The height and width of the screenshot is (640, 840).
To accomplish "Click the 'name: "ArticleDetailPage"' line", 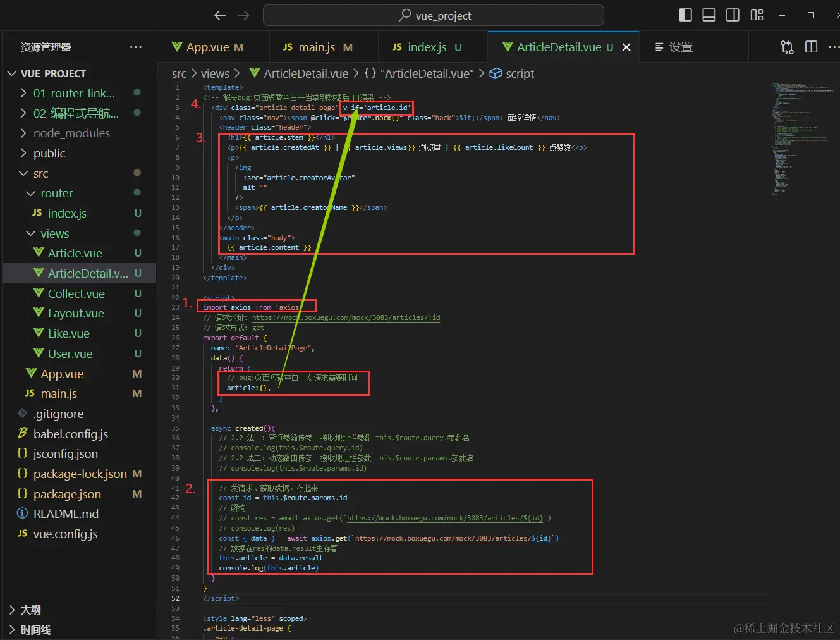I will (262, 348).
